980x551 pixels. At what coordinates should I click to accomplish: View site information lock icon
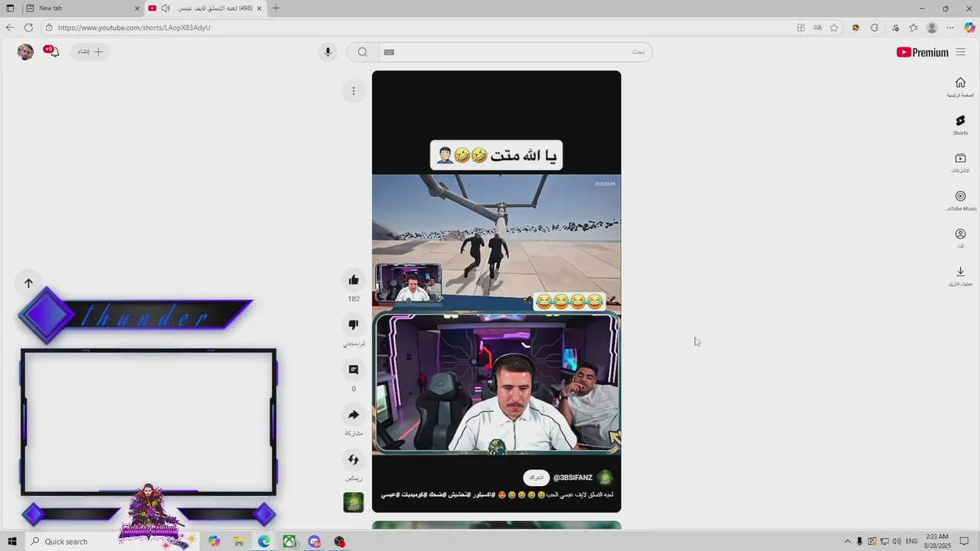tap(49, 28)
